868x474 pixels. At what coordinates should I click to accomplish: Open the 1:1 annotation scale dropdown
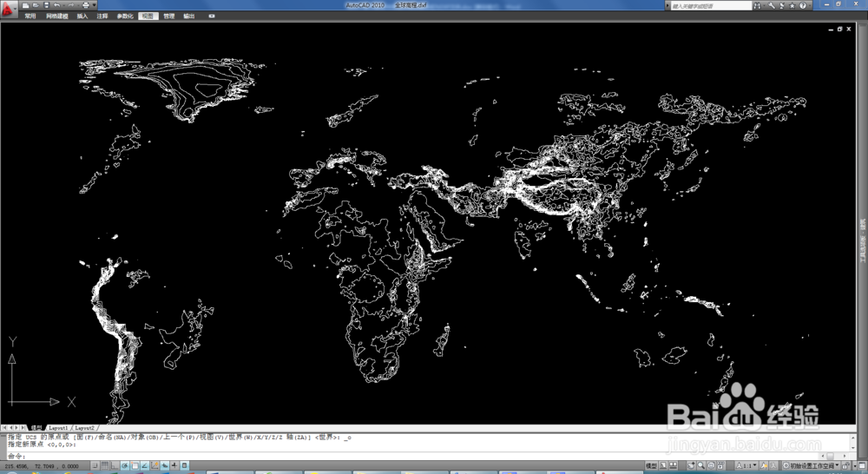pyautogui.click(x=746, y=466)
